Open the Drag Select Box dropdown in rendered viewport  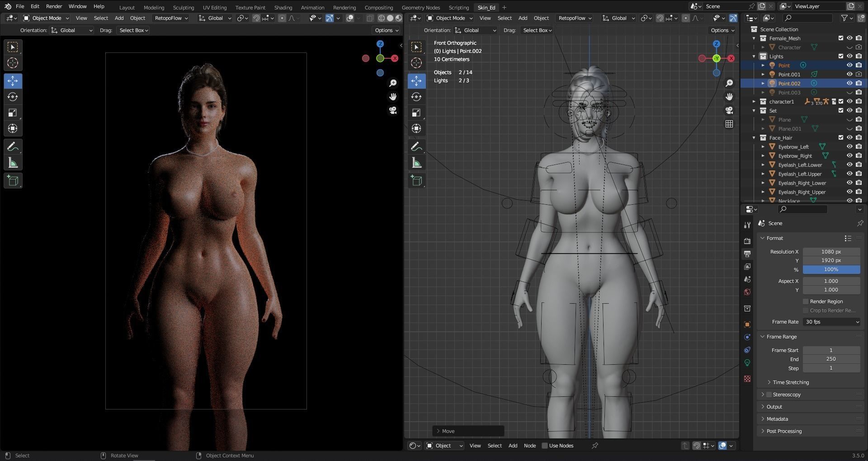pos(133,30)
